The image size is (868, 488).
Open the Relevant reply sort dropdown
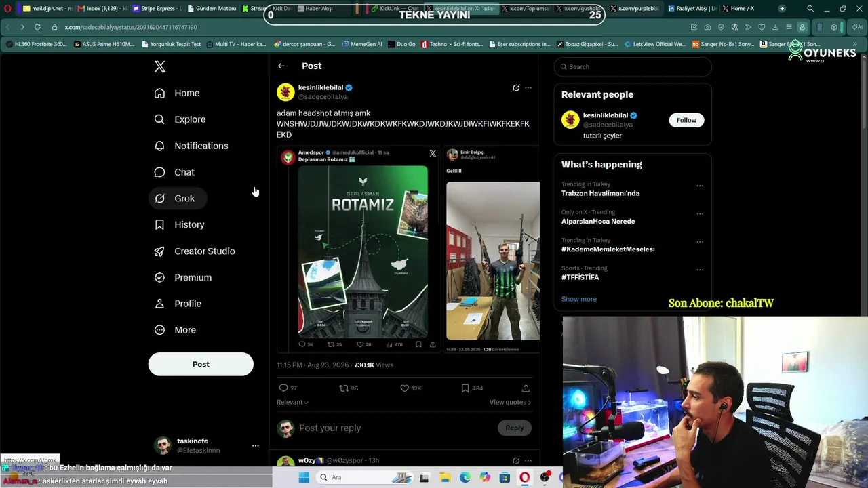click(292, 402)
